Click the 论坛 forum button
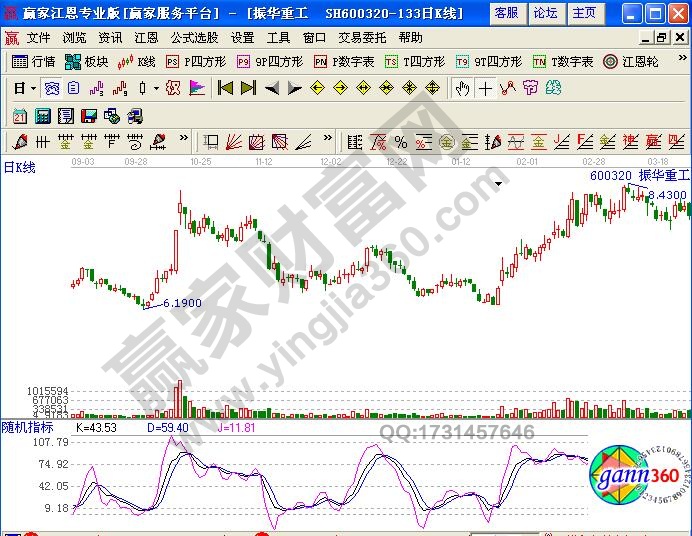 coord(545,13)
